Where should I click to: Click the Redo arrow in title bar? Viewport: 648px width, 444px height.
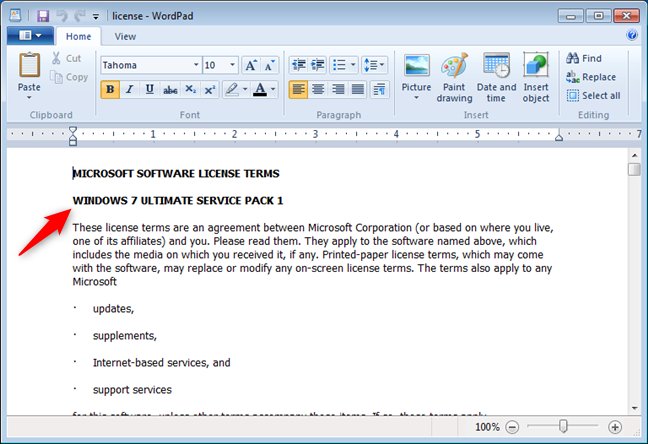click(x=79, y=16)
